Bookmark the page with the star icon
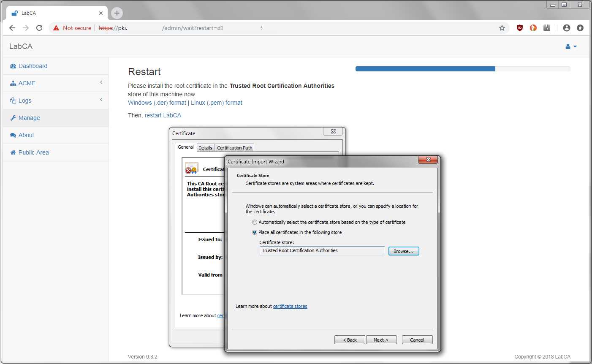 coord(502,27)
